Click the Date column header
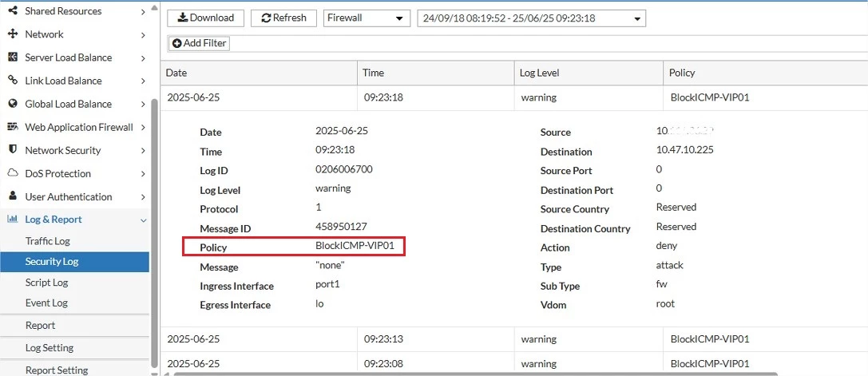This screenshot has width=868, height=376. (x=259, y=73)
